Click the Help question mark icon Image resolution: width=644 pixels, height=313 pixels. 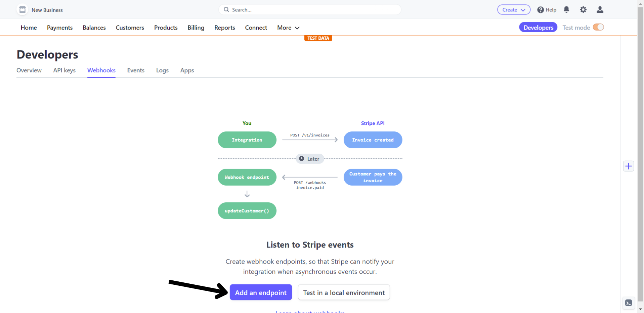[541, 10]
